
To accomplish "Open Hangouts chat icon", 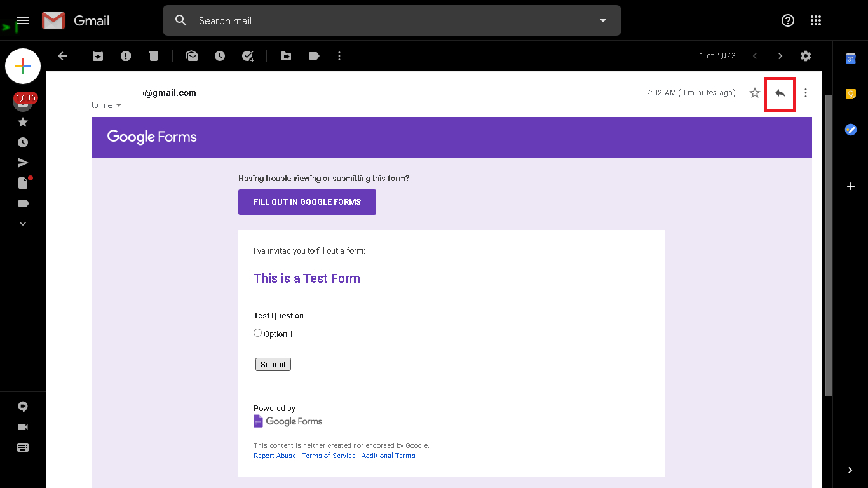I will click(x=23, y=407).
